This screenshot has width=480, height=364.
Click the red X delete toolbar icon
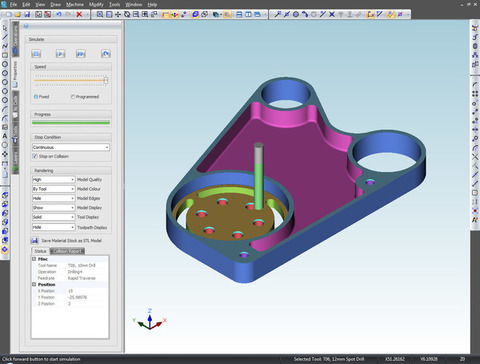click(79, 14)
